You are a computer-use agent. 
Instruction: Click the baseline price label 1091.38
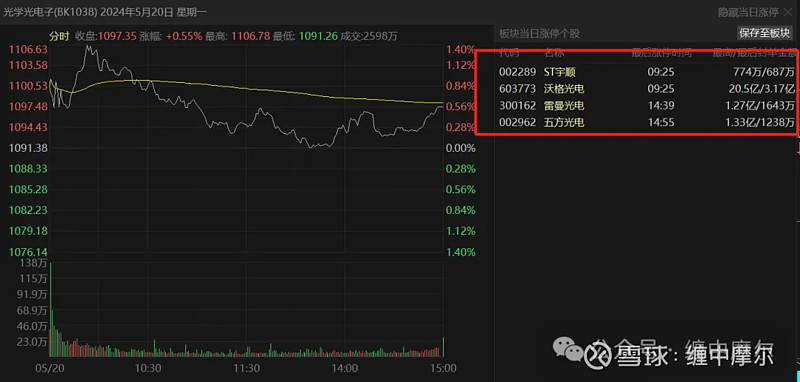pos(27,148)
